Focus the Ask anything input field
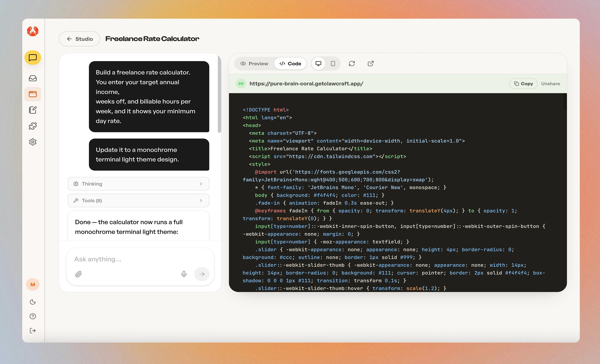Viewport: 600px width, 364px height. [x=140, y=259]
